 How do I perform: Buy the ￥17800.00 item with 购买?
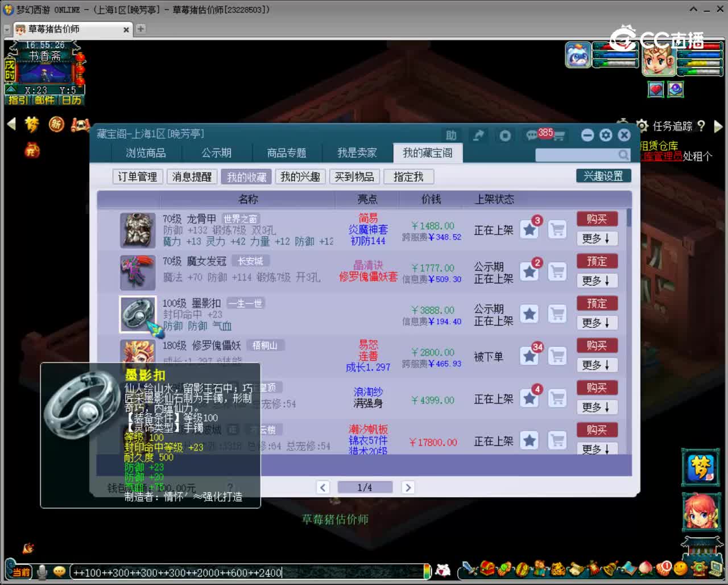(596, 430)
